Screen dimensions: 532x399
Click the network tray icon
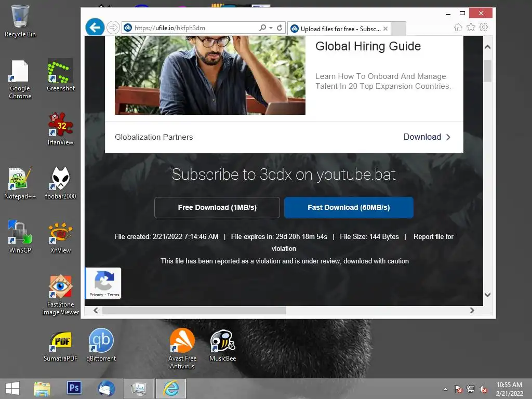471,389
